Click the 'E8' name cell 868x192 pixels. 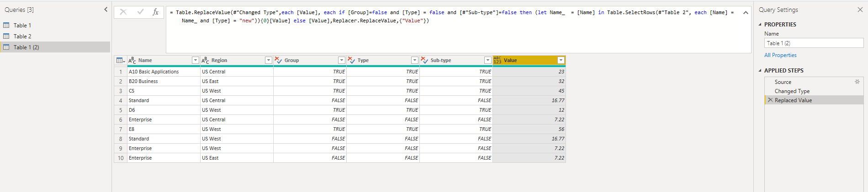[164, 129]
